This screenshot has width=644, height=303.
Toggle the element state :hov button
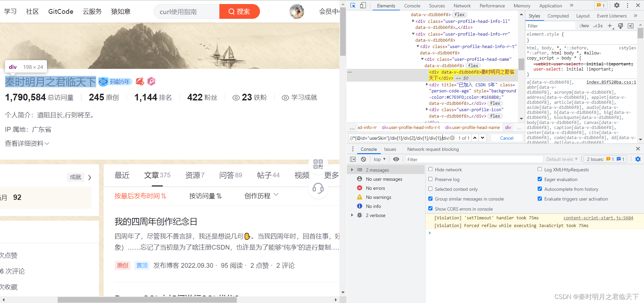[x=584, y=26]
